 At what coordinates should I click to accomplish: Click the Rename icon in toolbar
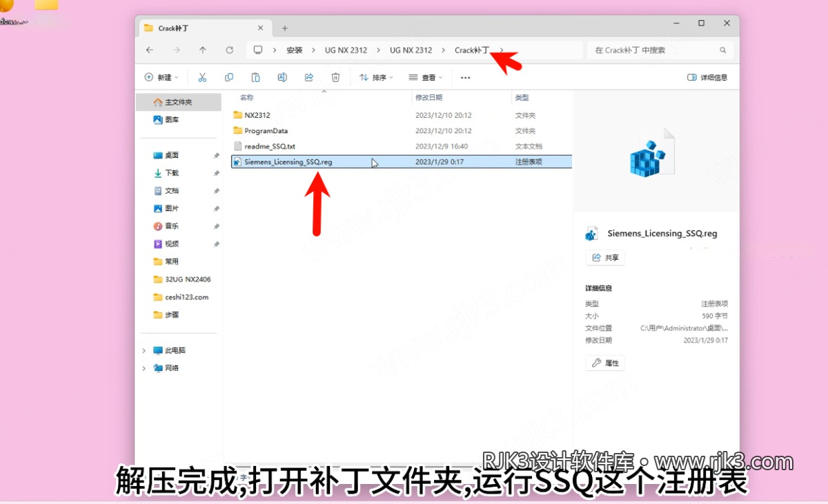282,77
